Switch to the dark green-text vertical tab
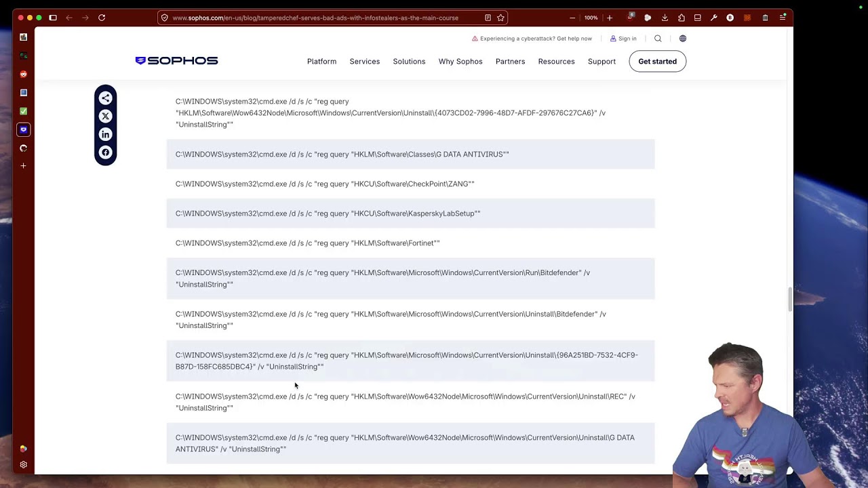Viewport: 868px width, 488px height. 24,56
